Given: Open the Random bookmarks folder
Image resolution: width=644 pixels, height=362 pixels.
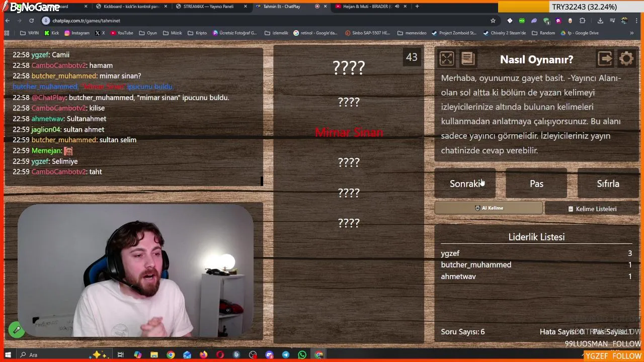Looking at the screenshot, I should point(543,33).
